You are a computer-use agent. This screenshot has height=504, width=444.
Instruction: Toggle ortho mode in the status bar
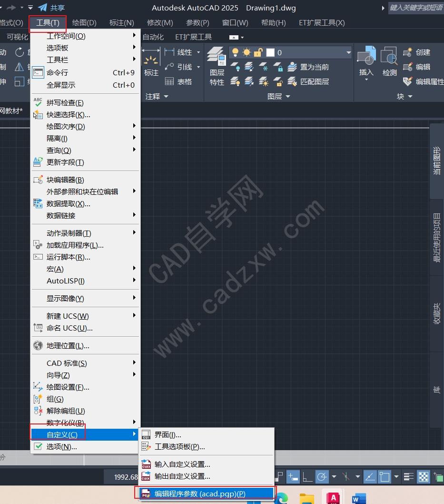pos(307,477)
